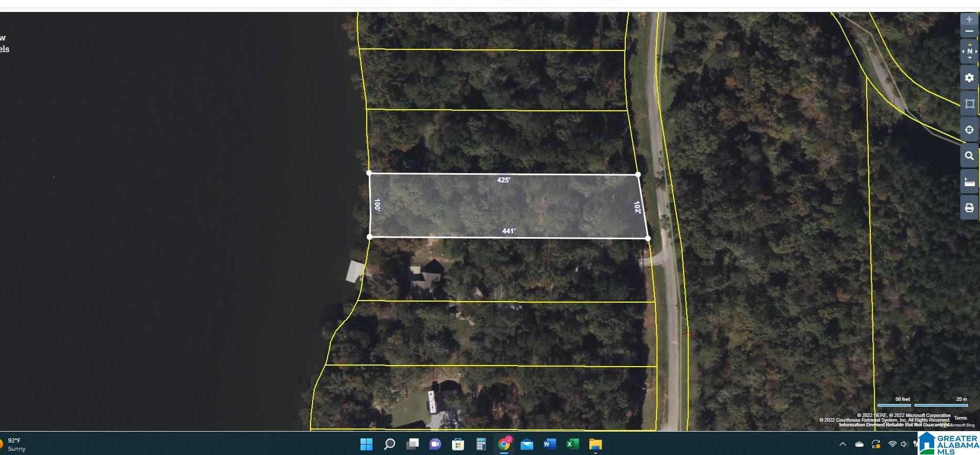980x455 pixels.
Task: Click the highlighted parcel's top-left corner node
Action: [x=369, y=173]
